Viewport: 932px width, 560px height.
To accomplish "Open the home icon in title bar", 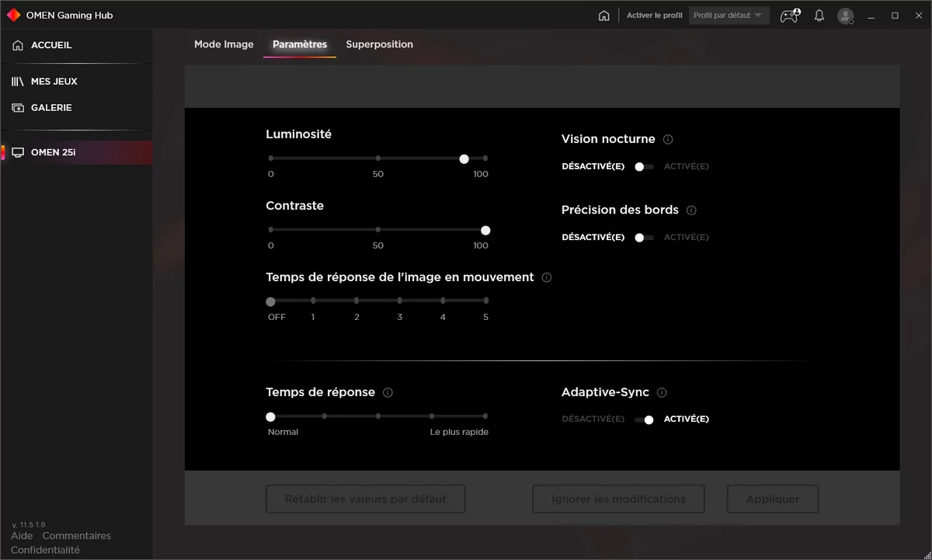I will 604,16.
